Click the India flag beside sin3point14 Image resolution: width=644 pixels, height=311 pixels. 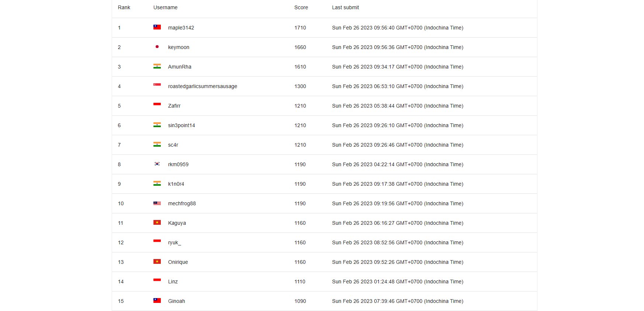157,125
